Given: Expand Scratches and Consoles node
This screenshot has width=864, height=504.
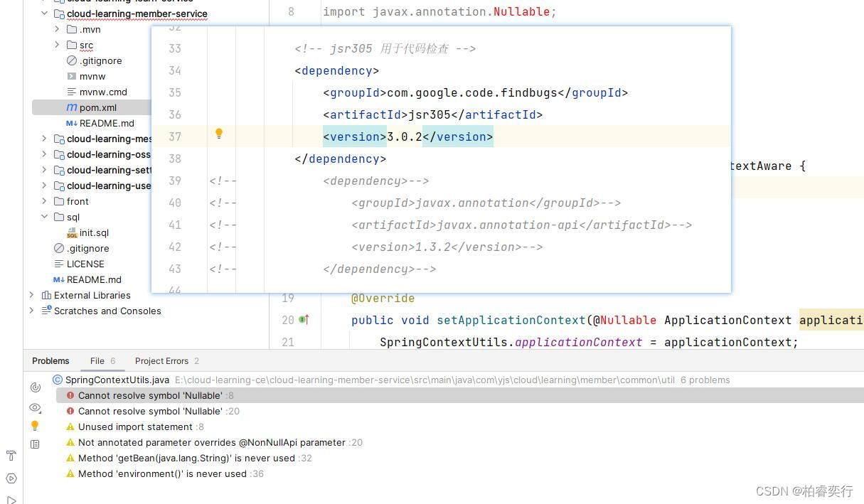Looking at the screenshot, I should (31, 311).
